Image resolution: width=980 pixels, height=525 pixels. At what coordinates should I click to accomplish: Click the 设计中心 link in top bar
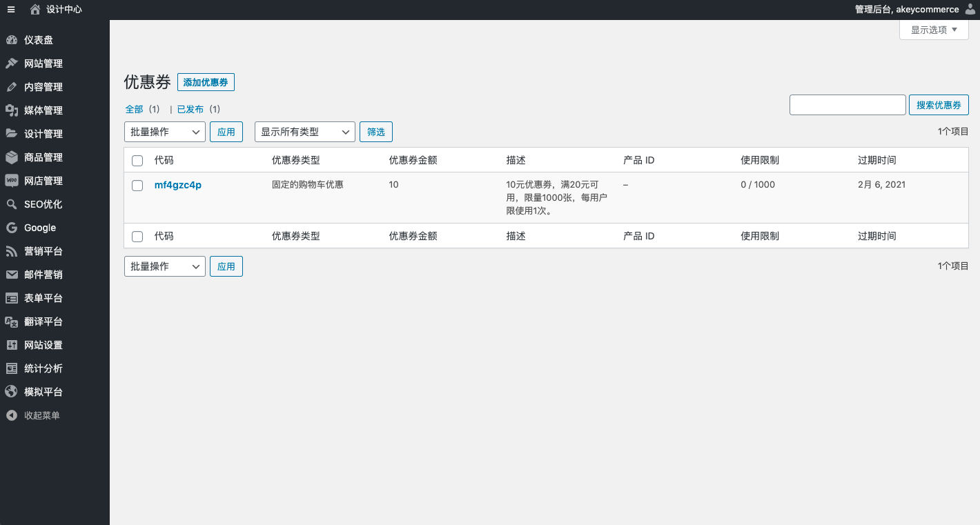coord(64,10)
